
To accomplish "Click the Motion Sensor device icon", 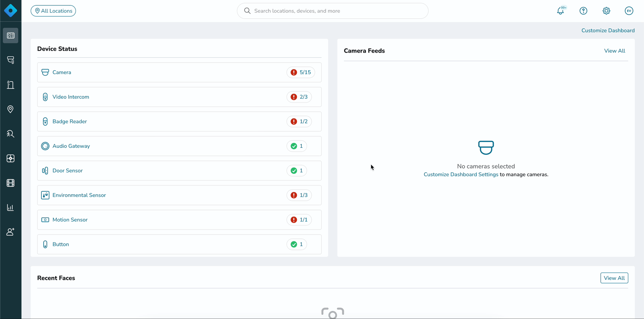I will pyautogui.click(x=45, y=220).
